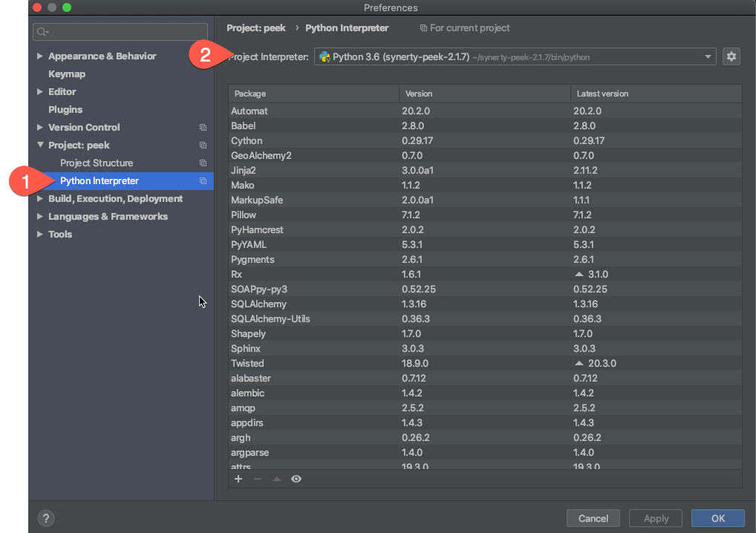Select the appdirs package row
756x533 pixels.
[x=485, y=422]
